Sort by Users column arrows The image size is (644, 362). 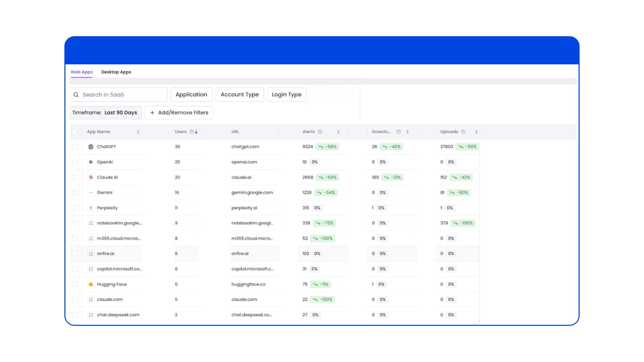[196, 132]
